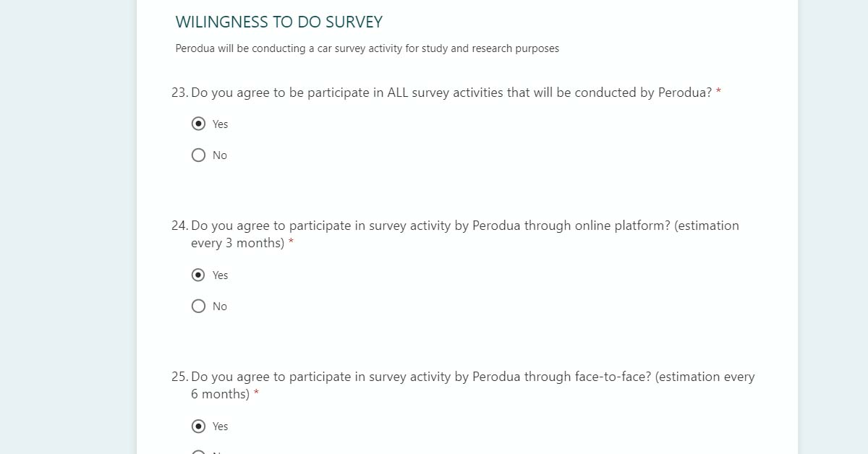This screenshot has width=868, height=454.
Task: Select No radio for ALL survey activities question
Action: point(198,155)
